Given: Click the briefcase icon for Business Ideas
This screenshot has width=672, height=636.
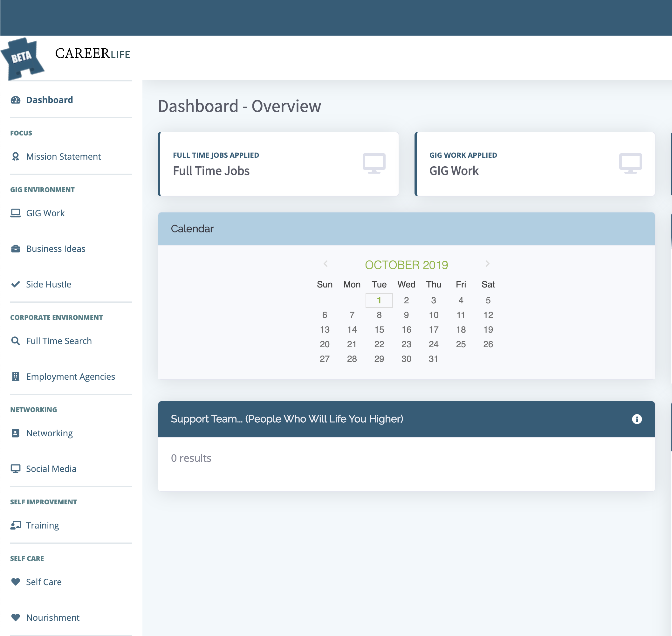Looking at the screenshot, I should point(16,249).
